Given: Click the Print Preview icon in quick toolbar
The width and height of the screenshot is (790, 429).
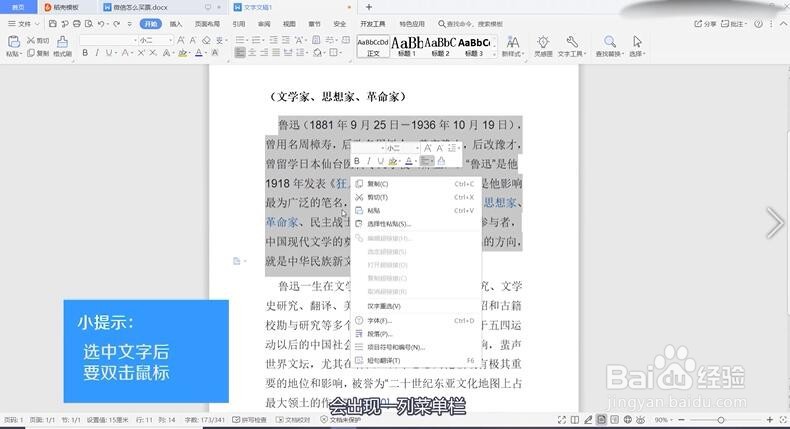Looking at the screenshot, I should (89, 24).
